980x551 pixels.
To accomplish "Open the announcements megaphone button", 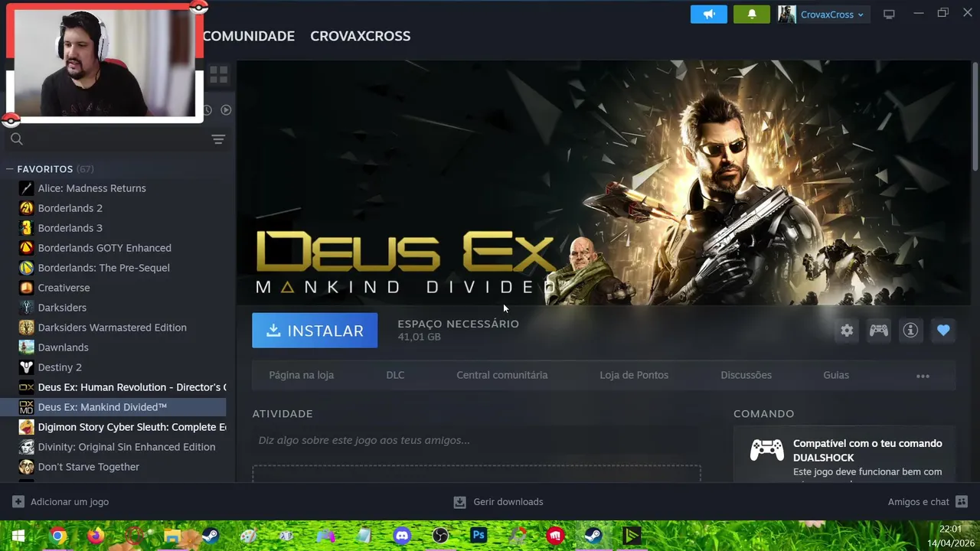I will coord(709,14).
